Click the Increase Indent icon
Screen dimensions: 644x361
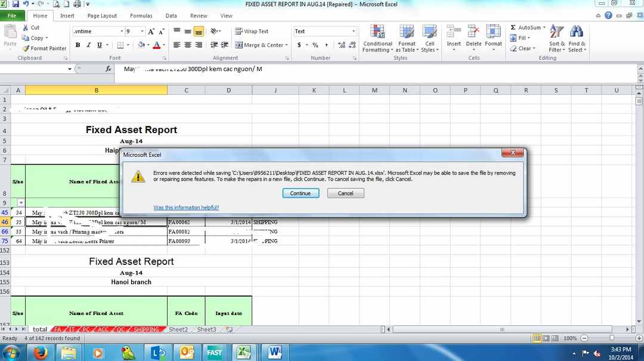225,45
